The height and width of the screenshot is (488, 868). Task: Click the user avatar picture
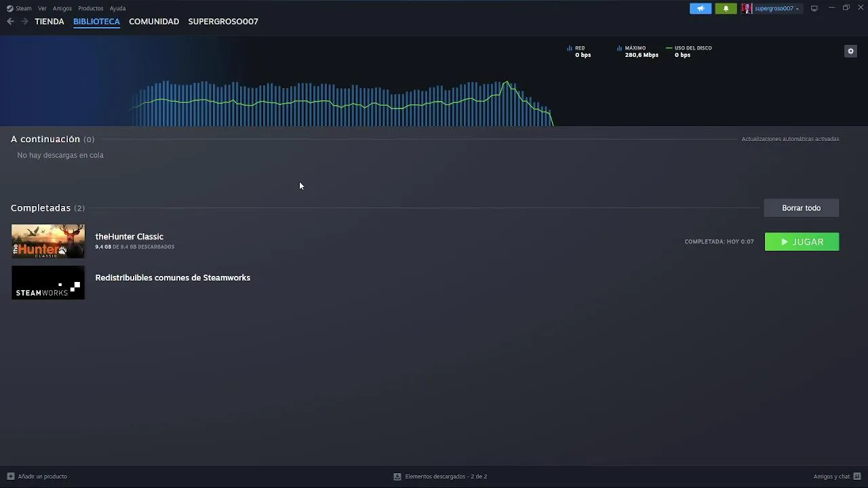747,8
